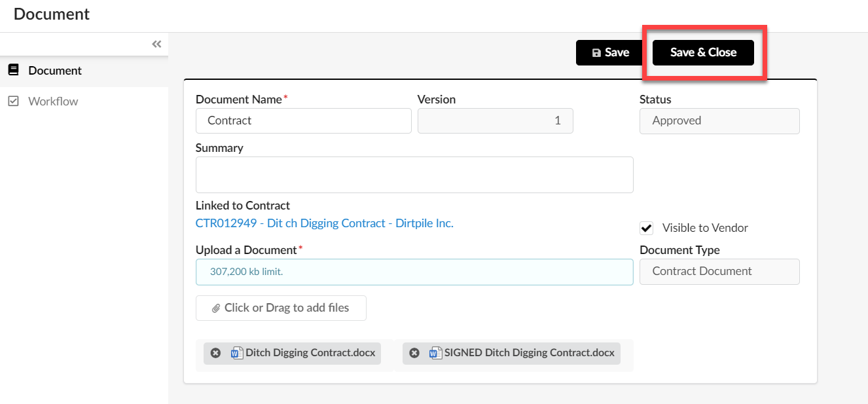Open the SIGNED Ditch Digging Contract.docx file
868x404 pixels.
point(530,353)
